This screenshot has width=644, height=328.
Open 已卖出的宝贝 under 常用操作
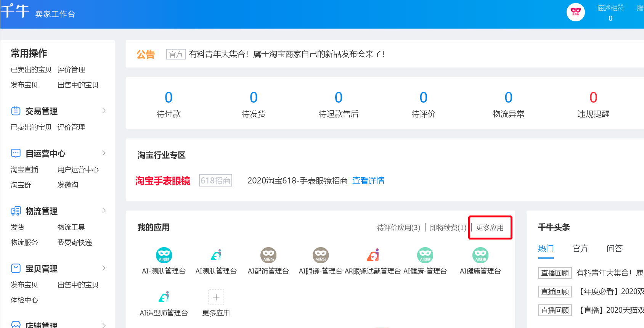pos(31,70)
